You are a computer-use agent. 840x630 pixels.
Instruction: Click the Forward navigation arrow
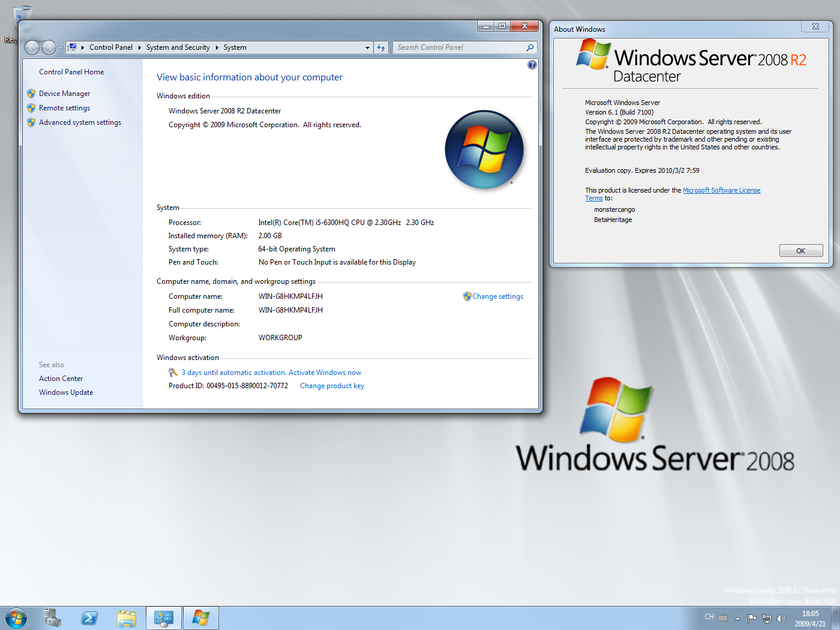click(x=49, y=47)
